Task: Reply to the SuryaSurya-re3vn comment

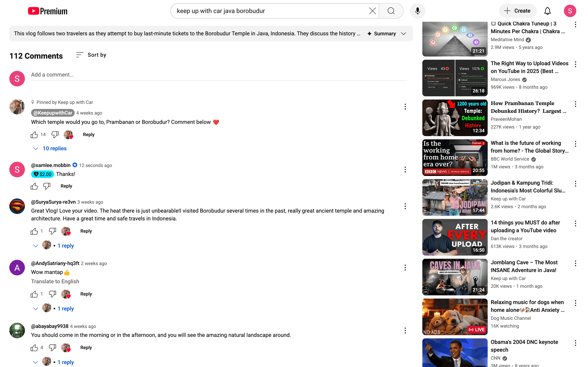Action: coord(86,231)
